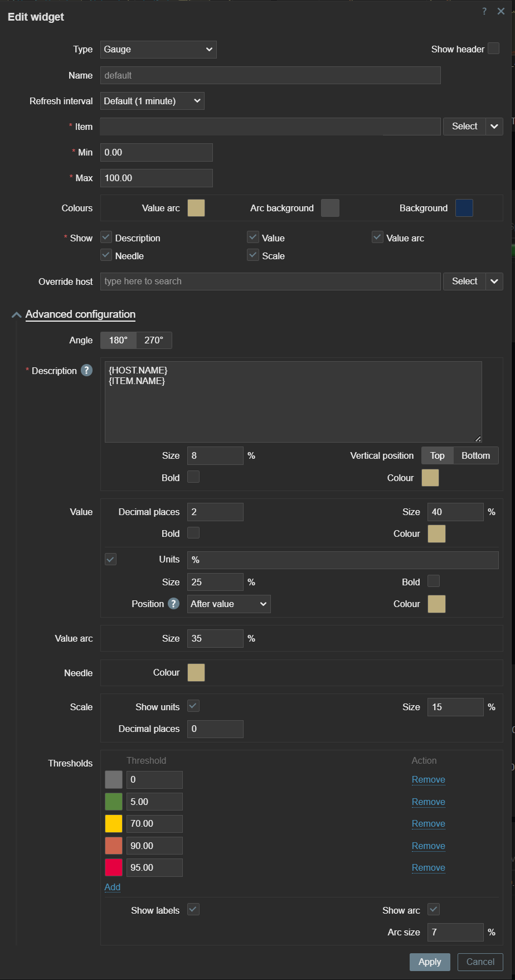This screenshot has width=515, height=980.
Task: Open the Override host dropdown arrow
Action: [x=494, y=282]
